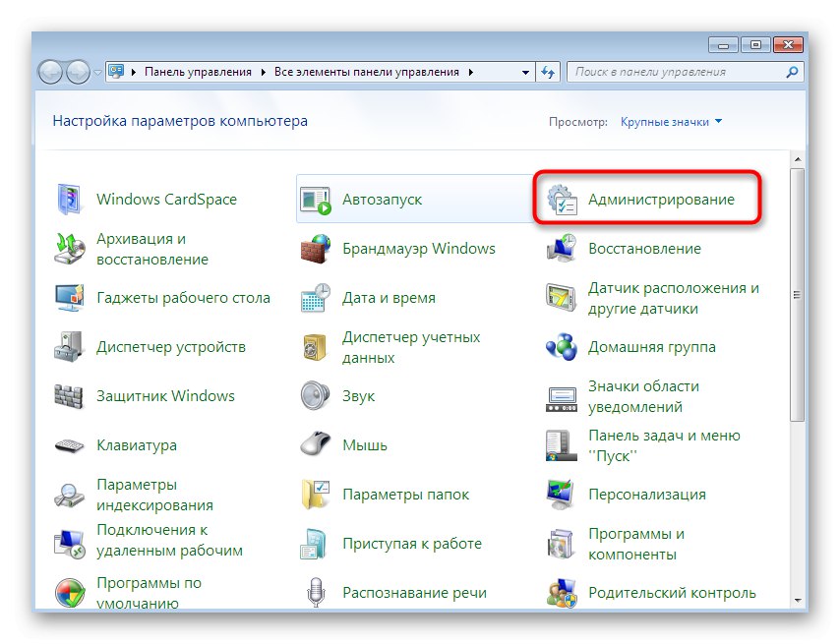Open the recent pages arrow beside navigation buttons
This screenshot has height=644, width=840.
click(97, 73)
